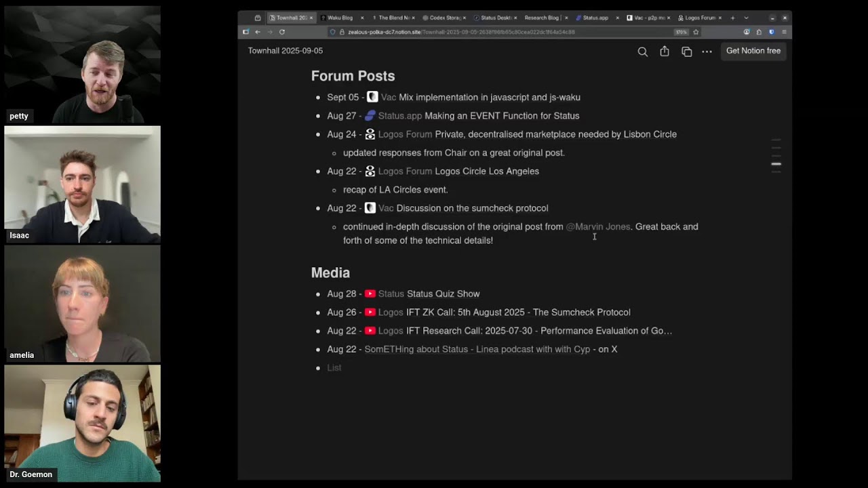Go back using the browser back arrow
Screen dimensions: 868x488
click(x=258, y=32)
